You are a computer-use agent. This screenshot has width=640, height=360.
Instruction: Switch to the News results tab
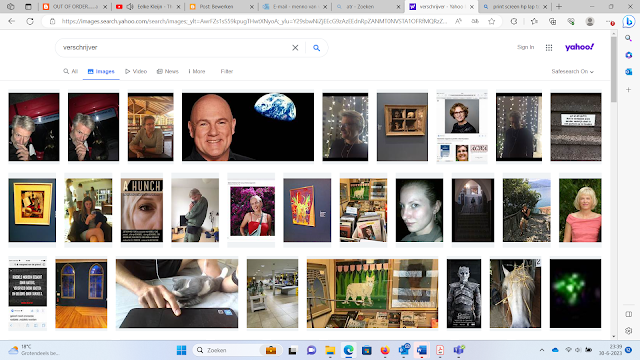168,71
